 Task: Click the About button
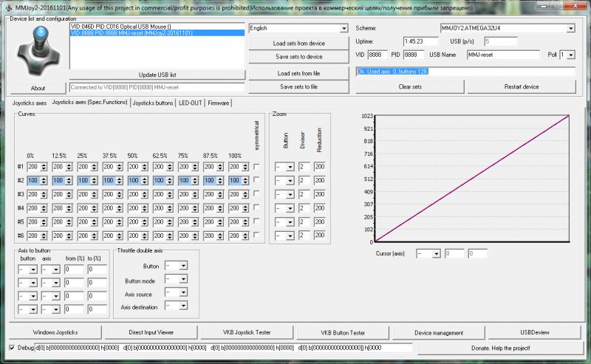[38, 88]
